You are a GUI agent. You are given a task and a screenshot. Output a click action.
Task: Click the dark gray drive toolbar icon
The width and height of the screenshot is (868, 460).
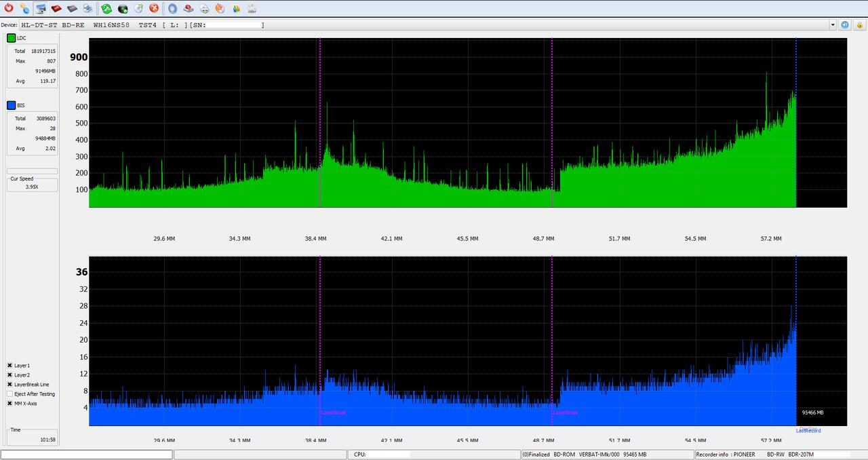(x=72, y=9)
